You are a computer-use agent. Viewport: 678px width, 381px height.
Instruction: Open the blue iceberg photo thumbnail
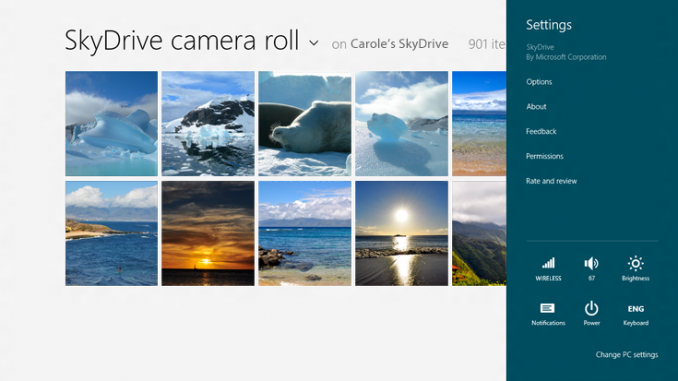[112, 124]
